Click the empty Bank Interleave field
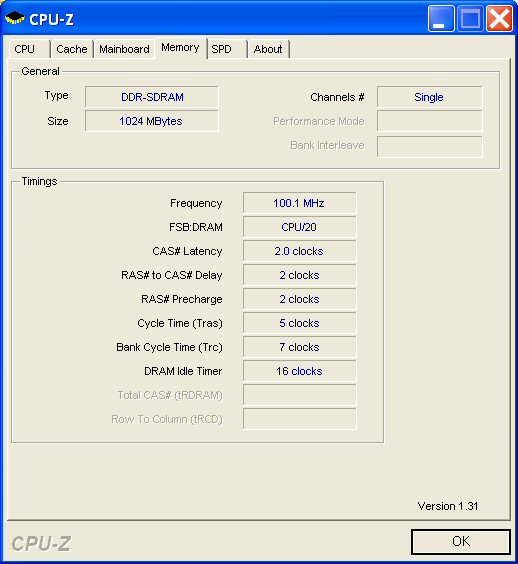 click(430, 146)
